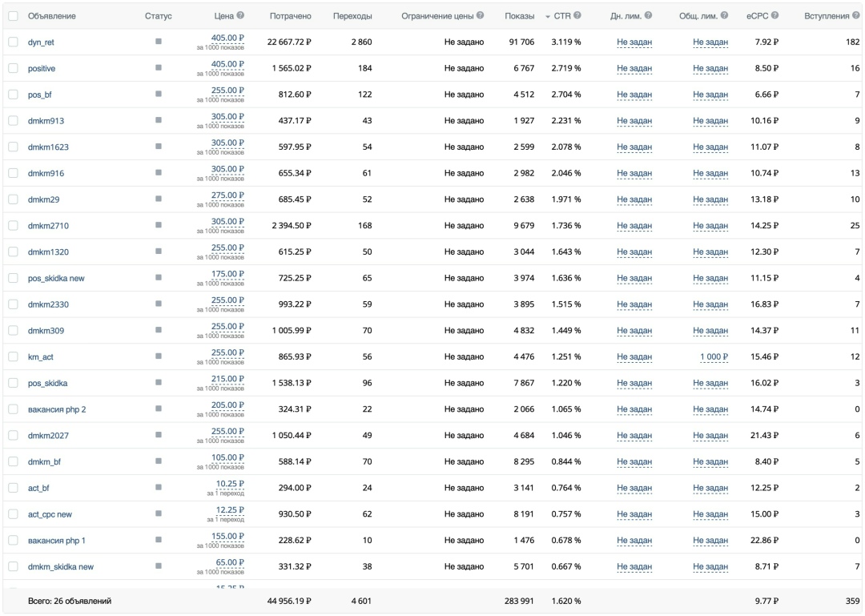Screen dimensions: 865x616
Task: Click the Дн. лим. question mark icon
Action: point(648,16)
